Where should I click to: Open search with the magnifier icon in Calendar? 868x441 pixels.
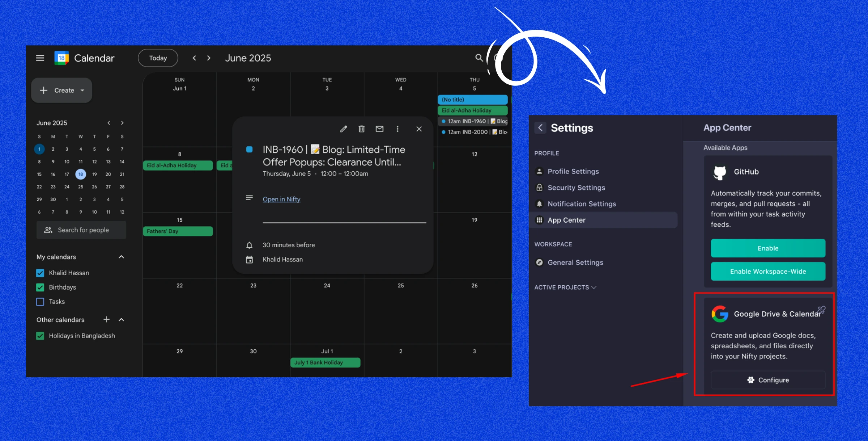point(479,58)
